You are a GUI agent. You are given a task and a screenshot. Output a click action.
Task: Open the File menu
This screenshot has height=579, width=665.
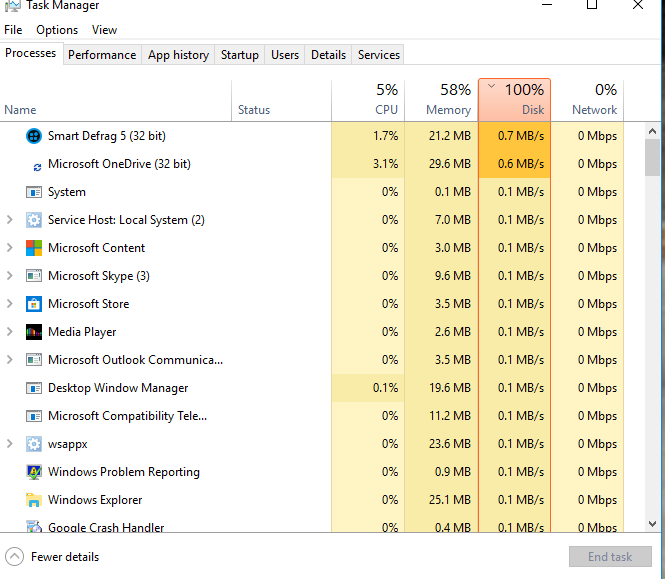point(13,30)
